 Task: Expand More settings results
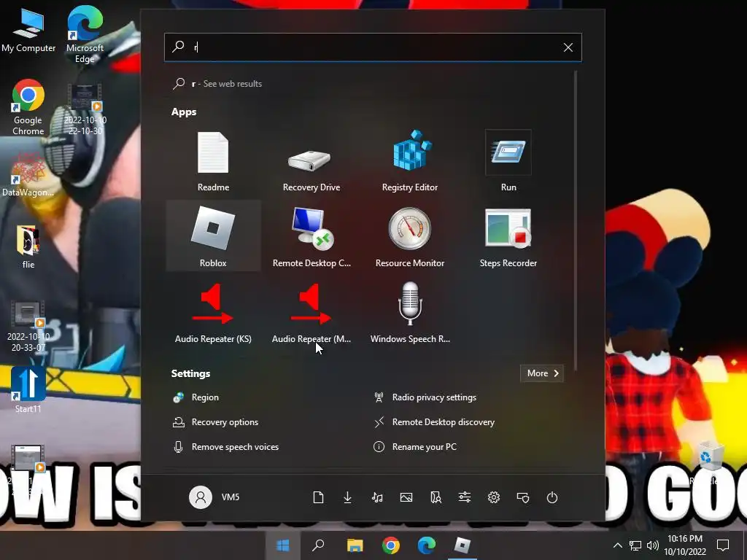click(542, 373)
